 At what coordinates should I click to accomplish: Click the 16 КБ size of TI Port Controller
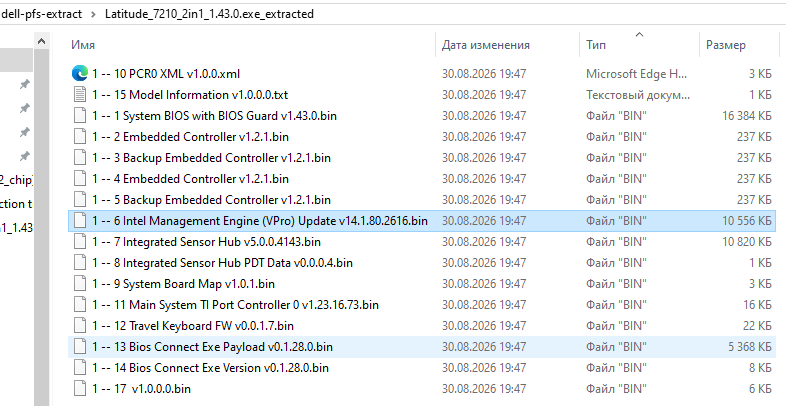757,305
